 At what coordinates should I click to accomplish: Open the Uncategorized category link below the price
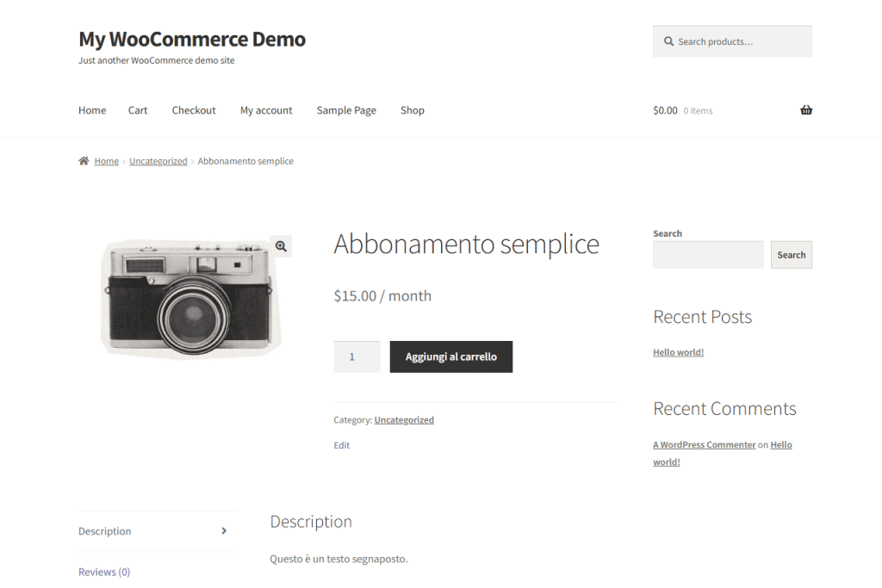[404, 419]
